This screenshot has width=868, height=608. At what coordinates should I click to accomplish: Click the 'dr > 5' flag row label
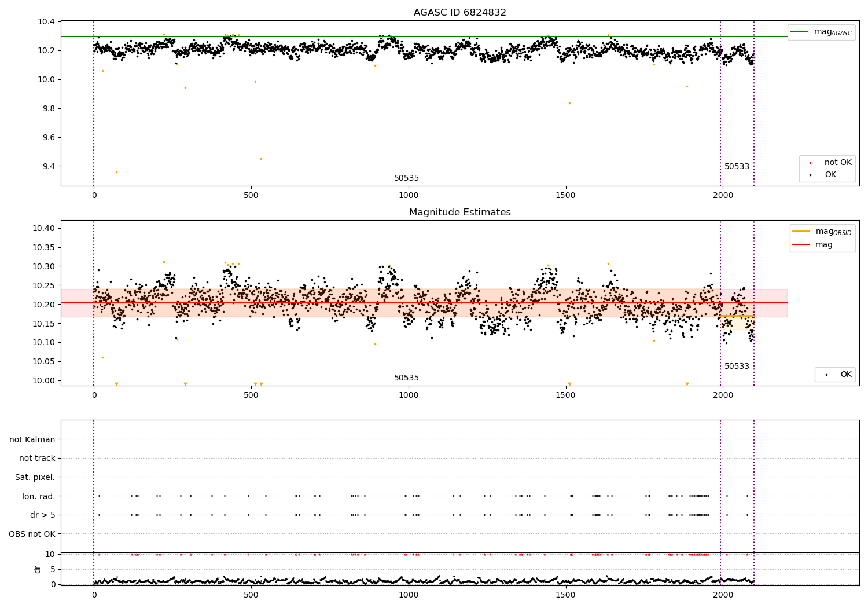[43, 515]
